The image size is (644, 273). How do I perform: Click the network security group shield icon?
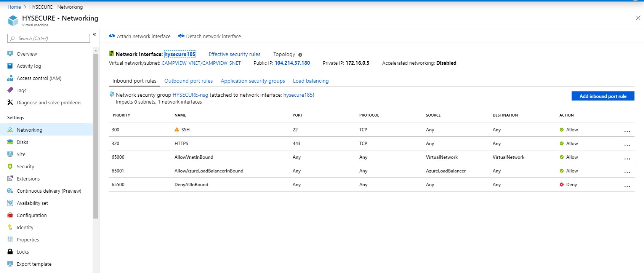(x=112, y=94)
